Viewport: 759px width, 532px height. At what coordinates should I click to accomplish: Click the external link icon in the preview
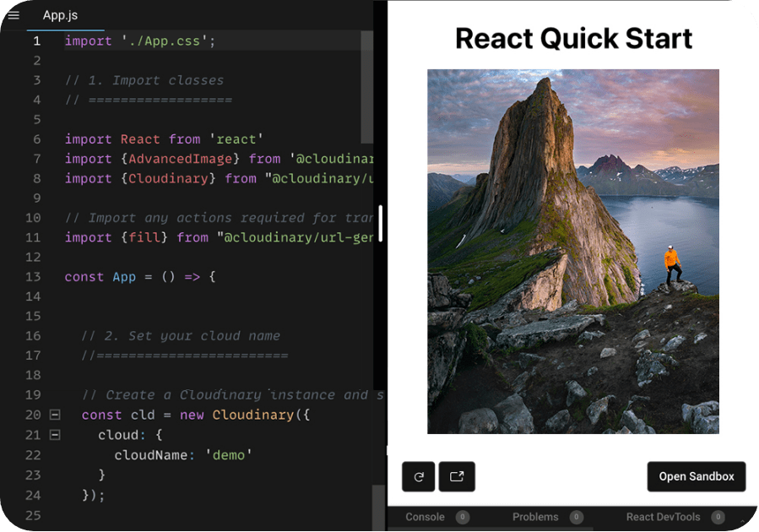(457, 476)
